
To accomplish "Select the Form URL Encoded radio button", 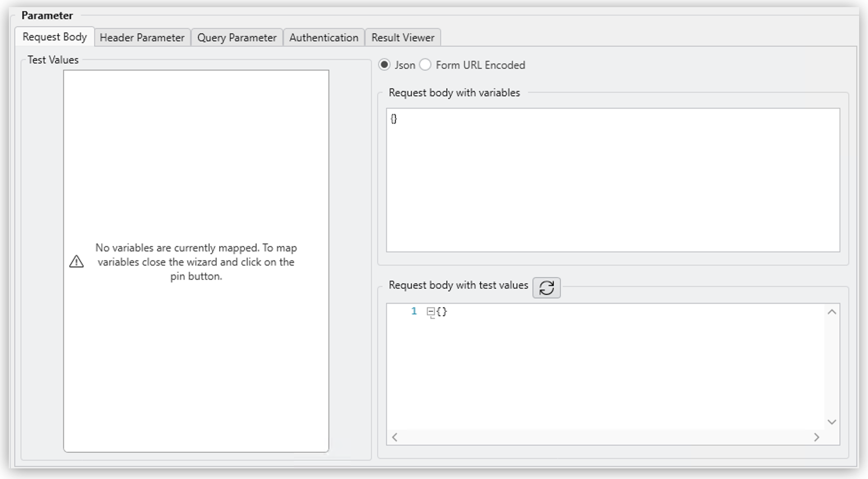I will pyautogui.click(x=426, y=65).
